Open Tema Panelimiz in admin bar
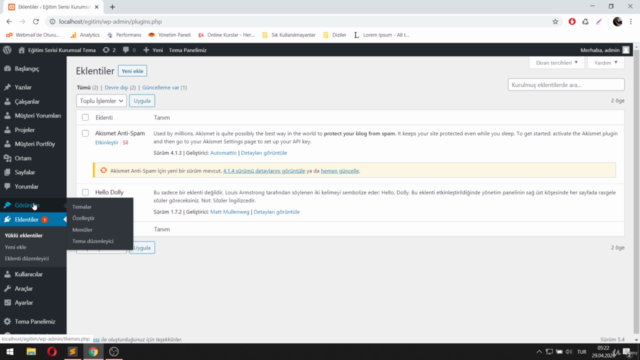The width and height of the screenshot is (640, 360). click(x=188, y=50)
